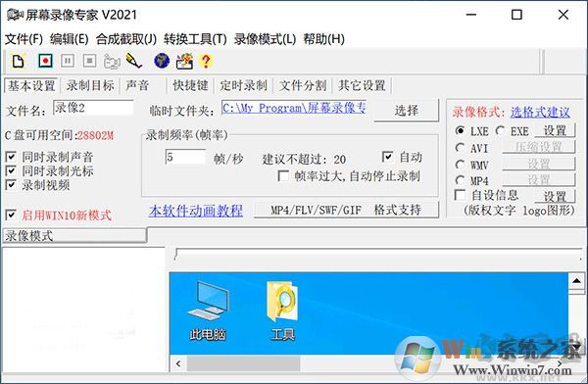Screen dimensions: 588x384
Task: Toggle 同时录制光标 checkbox
Action: [x=11, y=170]
